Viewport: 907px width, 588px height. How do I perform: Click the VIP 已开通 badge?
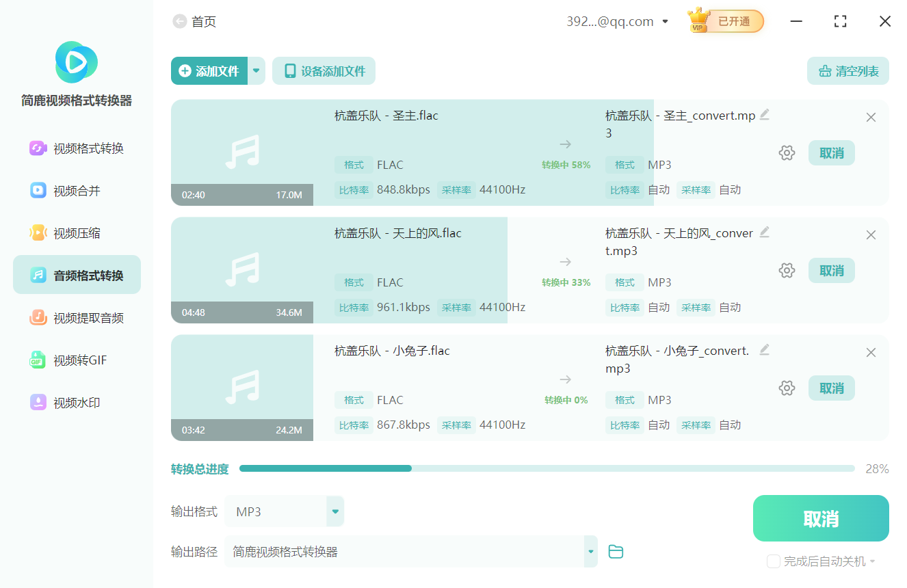click(x=725, y=21)
